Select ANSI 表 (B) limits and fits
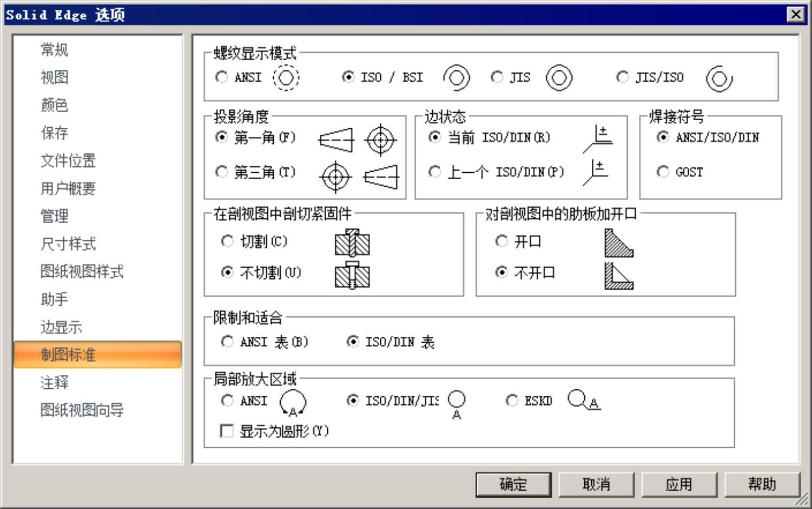Viewport: 812px width, 509px height. click(227, 342)
